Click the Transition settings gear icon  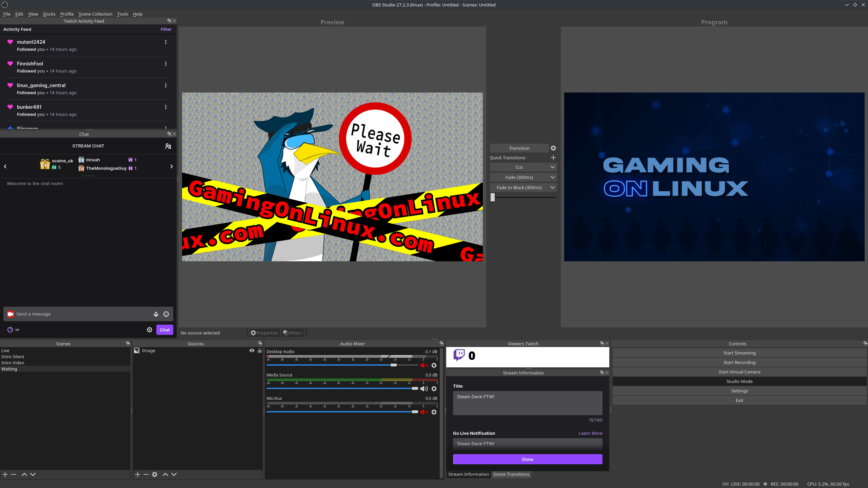[553, 148]
